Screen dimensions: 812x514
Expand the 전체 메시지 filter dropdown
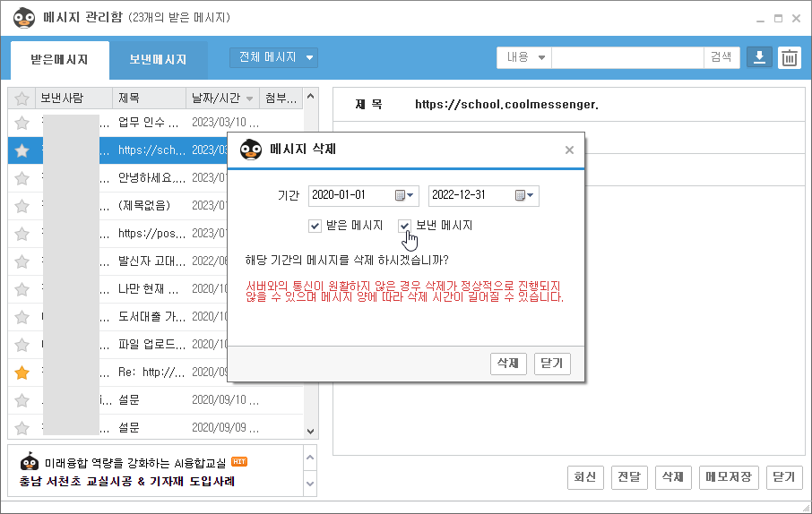pos(273,57)
